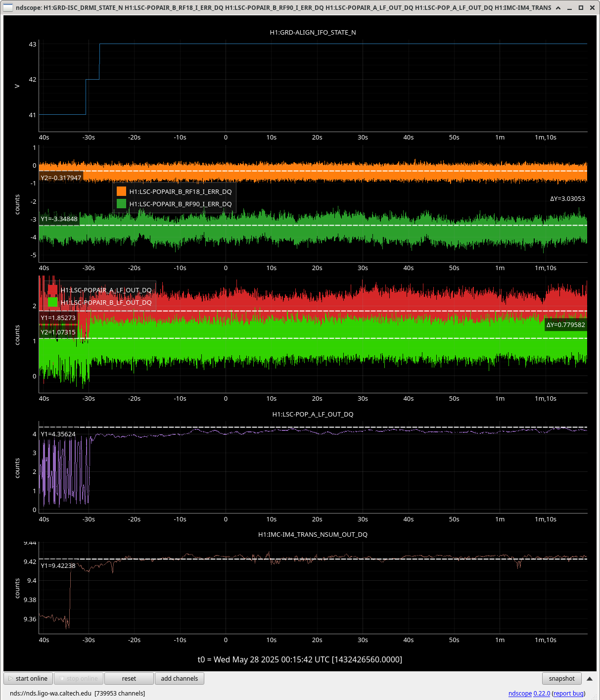Click the Y2=1.07315 cursor label
The height and width of the screenshot is (700, 600).
[58, 332]
